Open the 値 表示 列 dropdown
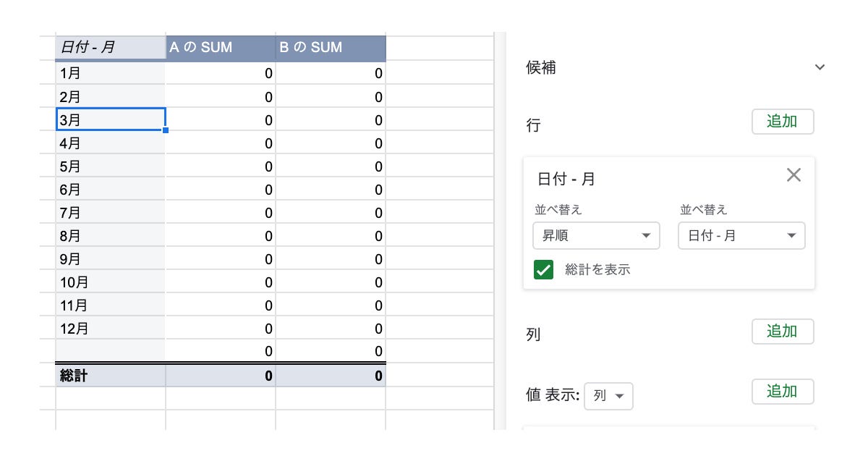 coord(608,396)
